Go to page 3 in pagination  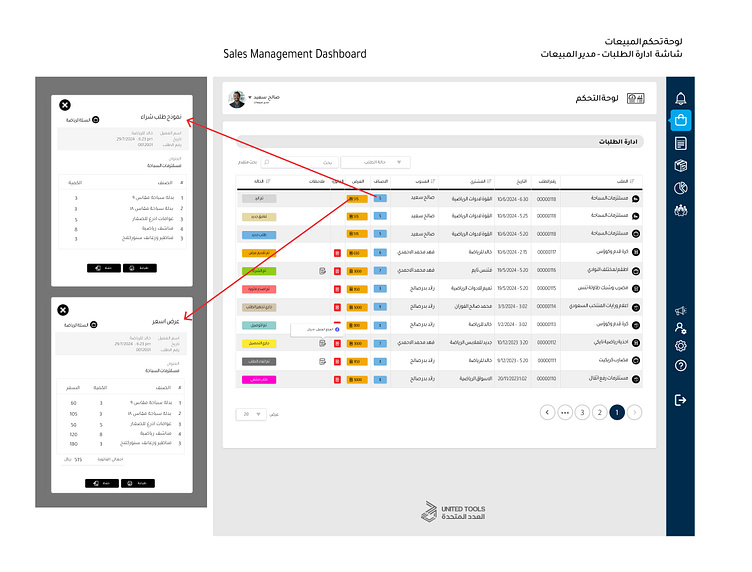(x=582, y=412)
